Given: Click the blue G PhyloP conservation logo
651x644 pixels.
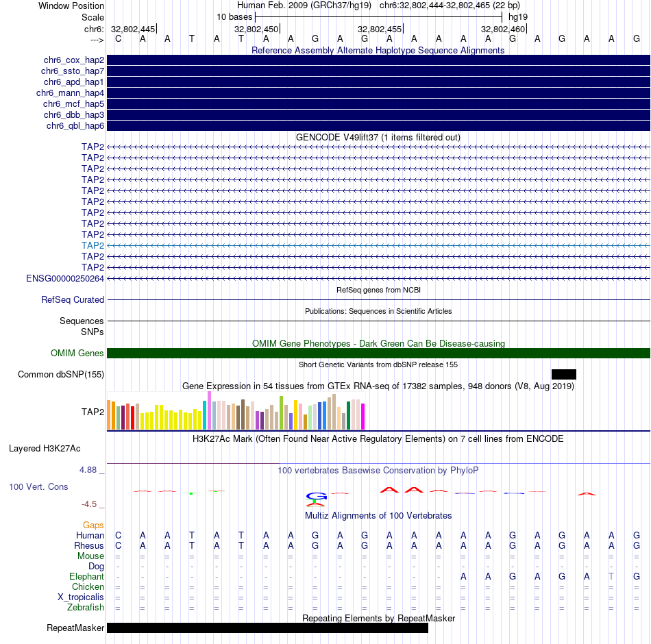Looking at the screenshot, I should pos(317,496).
